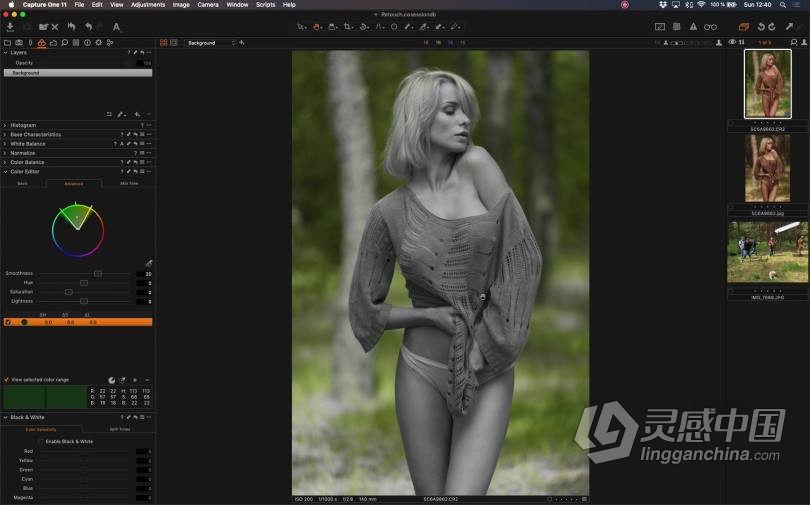
Task: Rotate the image left with the toolbar icon
Action: coord(761,27)
